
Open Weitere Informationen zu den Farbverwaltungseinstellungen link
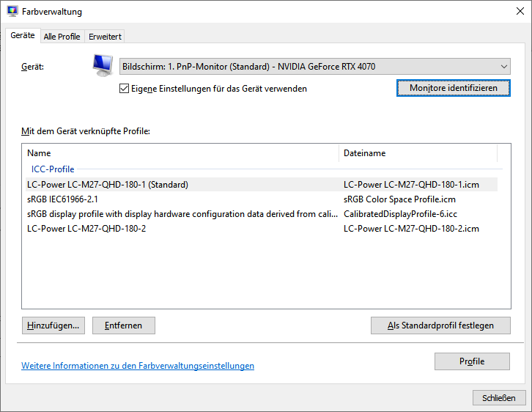[138, 366]
